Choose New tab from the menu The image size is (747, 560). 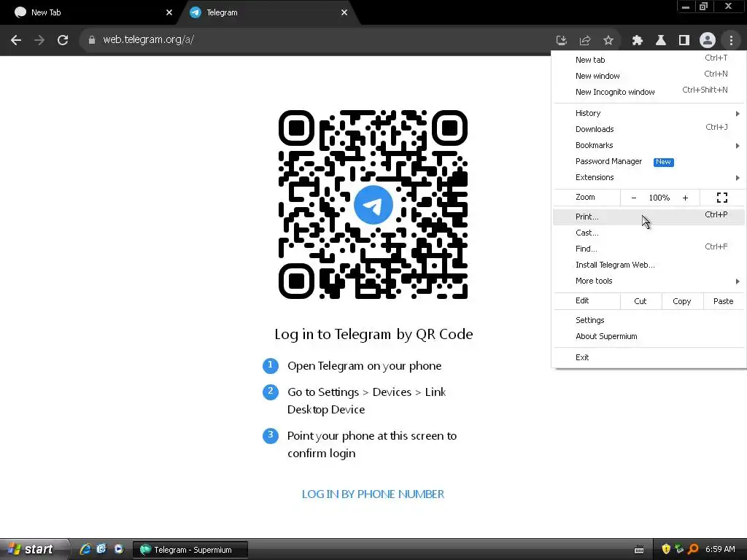649,60
